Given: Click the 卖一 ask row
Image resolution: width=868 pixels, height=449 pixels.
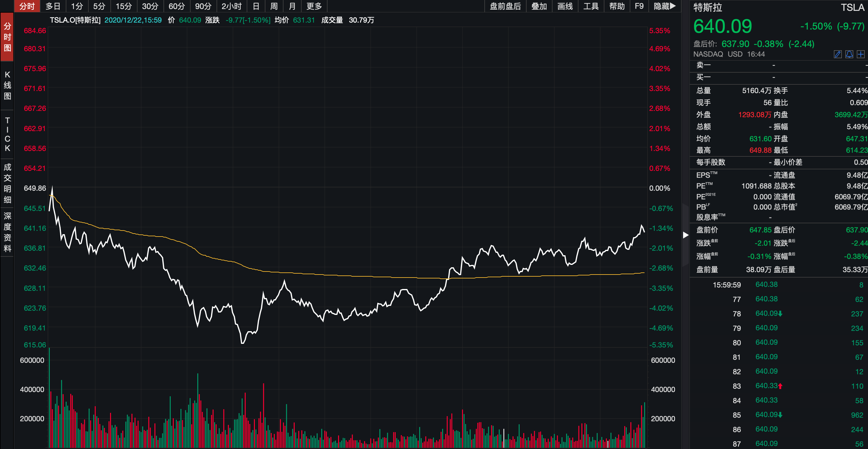Looking at the screenshot, I should pos(778,65).
